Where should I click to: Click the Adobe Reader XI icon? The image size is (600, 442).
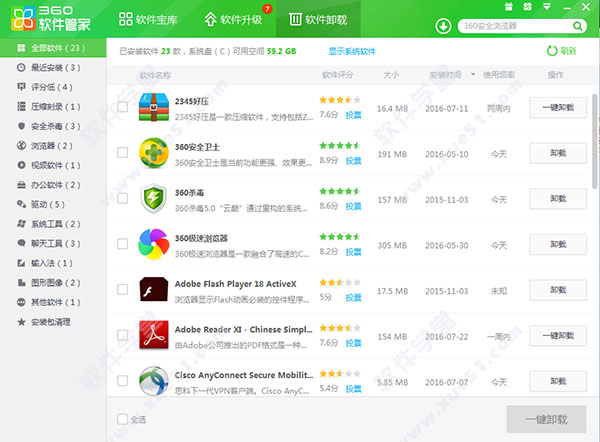(x=154, y=335)
